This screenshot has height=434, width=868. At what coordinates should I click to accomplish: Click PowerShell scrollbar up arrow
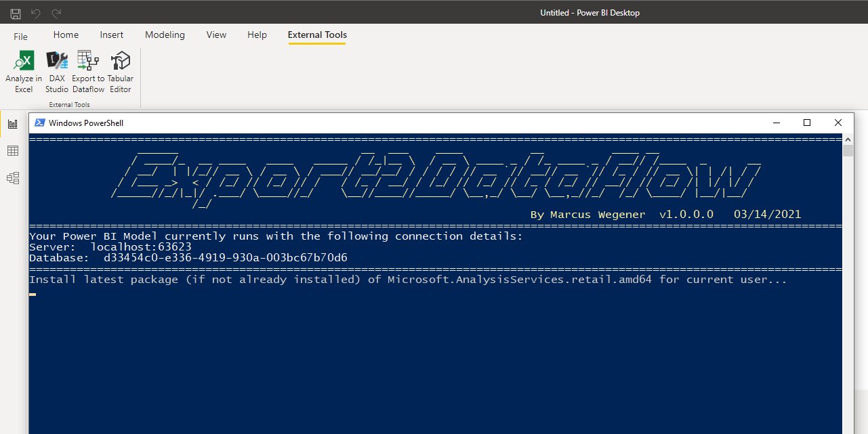coord(848,139)
